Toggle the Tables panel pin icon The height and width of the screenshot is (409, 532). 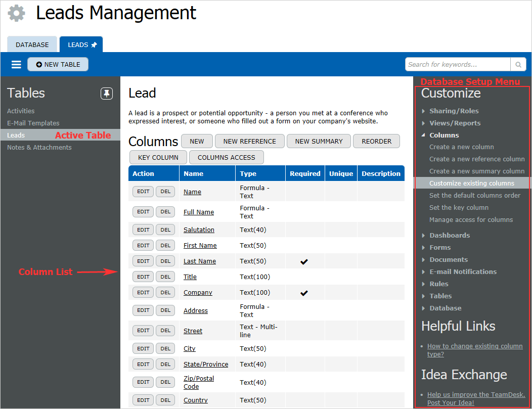pyautogui.click(x=107, y=93)
